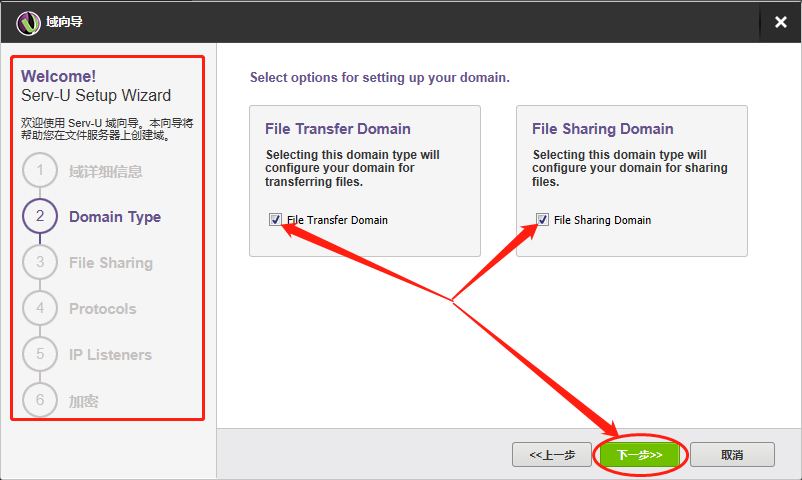Click the 欢迎使用 Serv-U 域向导 intro paragraph
The image size is (802, 480).
pos(107,129)
